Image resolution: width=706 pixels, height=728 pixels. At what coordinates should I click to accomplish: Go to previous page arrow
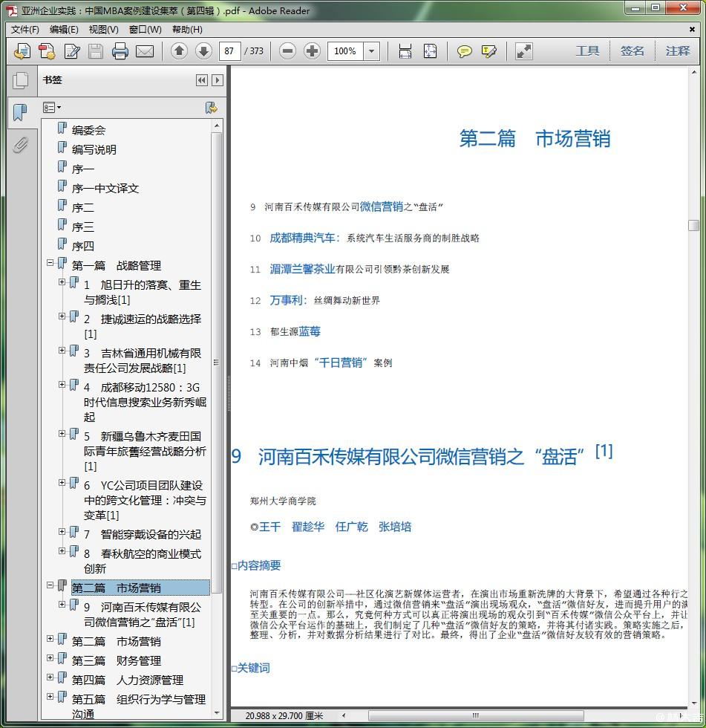point(179,51)
